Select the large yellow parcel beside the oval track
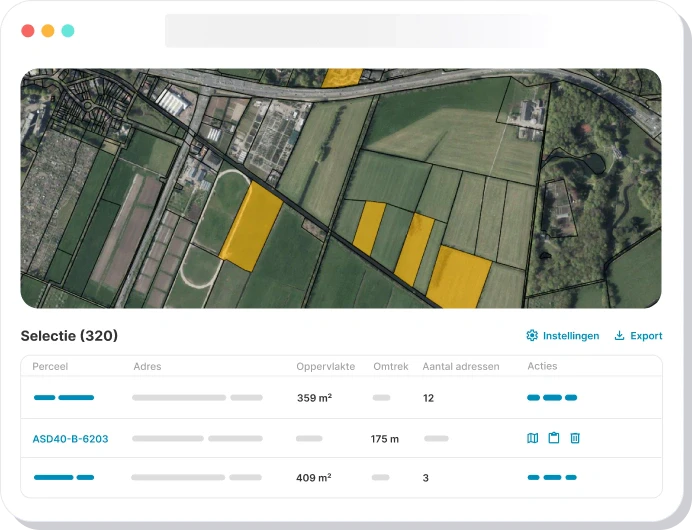 [x=251, y=226]
